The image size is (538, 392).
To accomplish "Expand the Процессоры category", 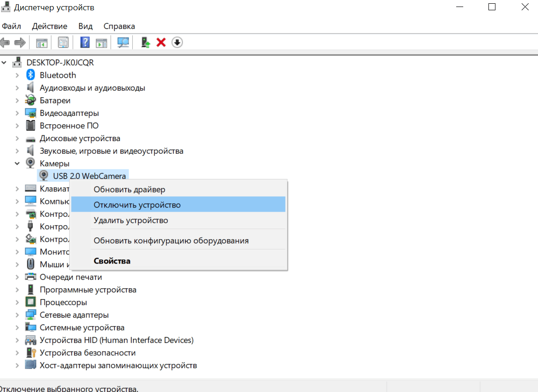I will [x=17, y=302].
